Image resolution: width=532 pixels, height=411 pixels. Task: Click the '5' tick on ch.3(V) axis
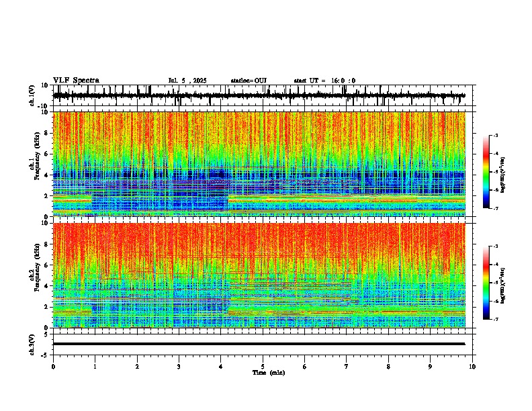[x=46, y=334]
